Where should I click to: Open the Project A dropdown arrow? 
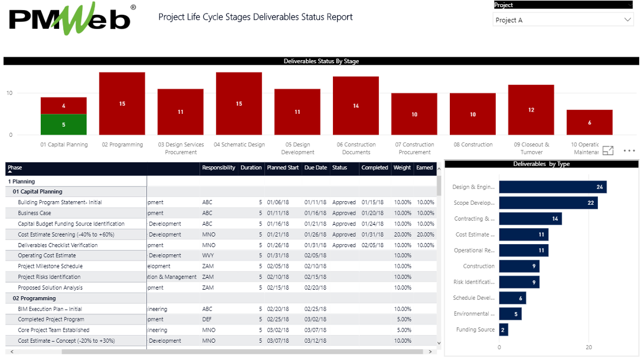pos(627,19)
